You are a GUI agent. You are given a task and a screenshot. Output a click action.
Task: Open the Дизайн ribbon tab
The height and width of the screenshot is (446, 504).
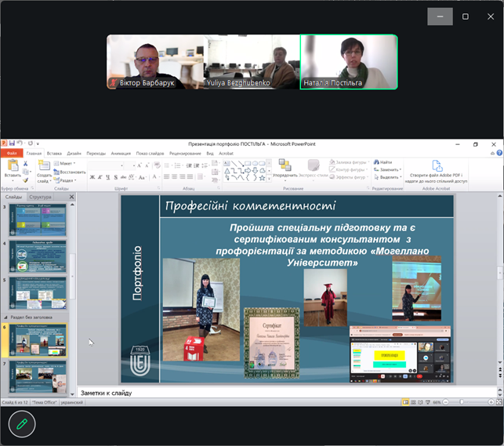(74, 154)
